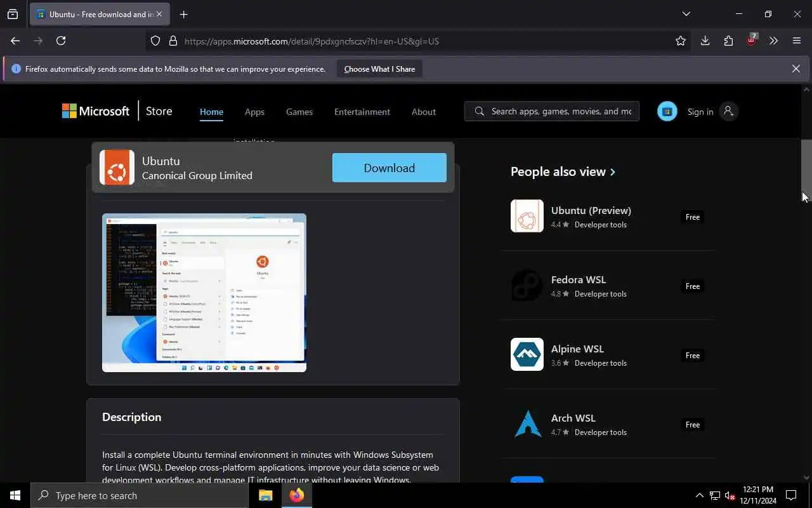The image size is (812, 508).
Task: List all tabs dropdown arrow
Action: [x=686, y=14]
